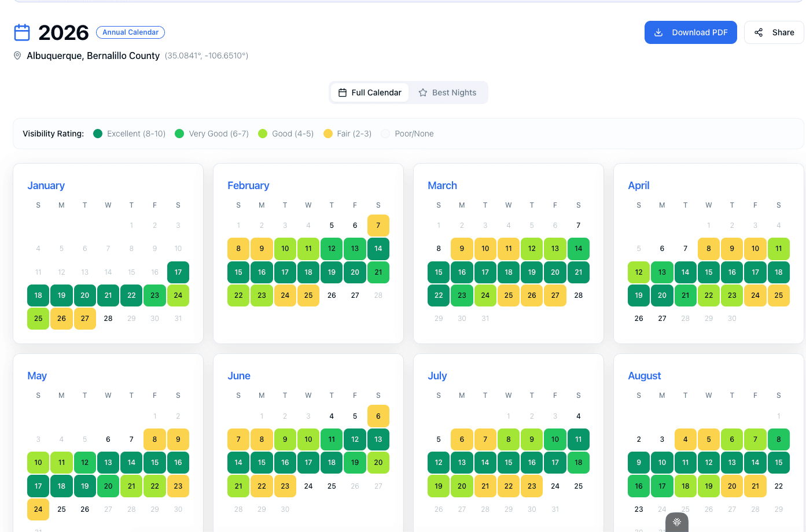Open the June month heading
This screenshot has width=806, height=532.
[x=239, y=376]
